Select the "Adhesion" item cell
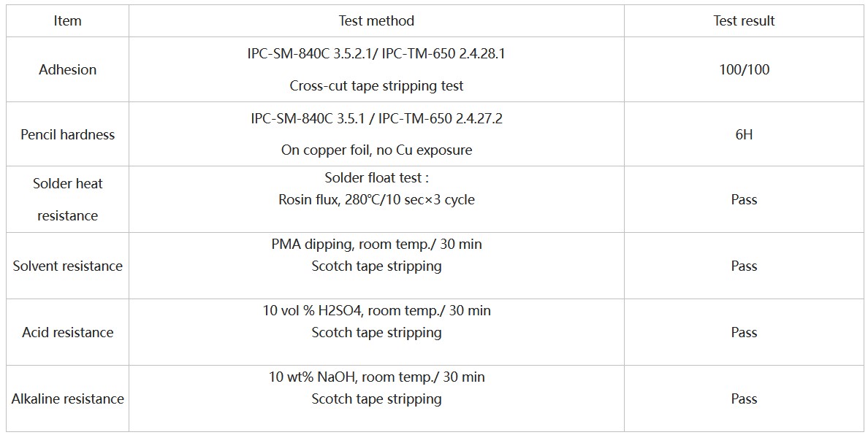The height and width of the screenshot is (435, 868). [x=67, y=69]
